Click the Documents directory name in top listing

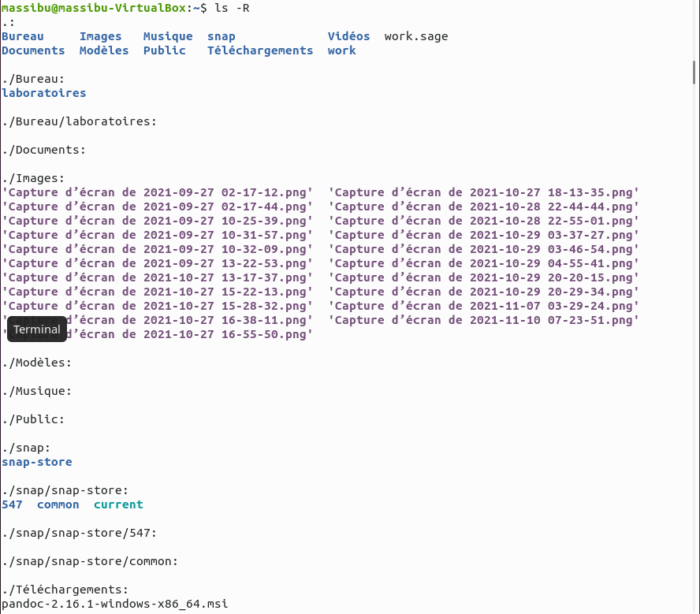click(x=33, y=51)
